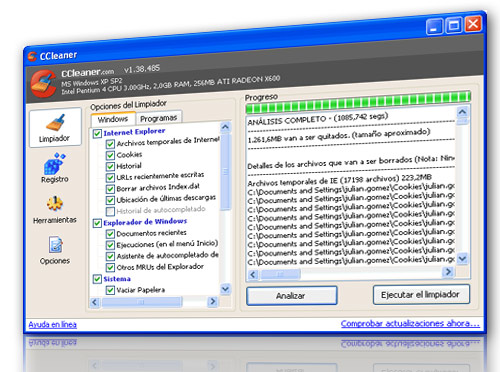Screen dimensions: 500x372
Task: Switch to the Windows tab
Action: pyautogui.click(x=113, y=119)
